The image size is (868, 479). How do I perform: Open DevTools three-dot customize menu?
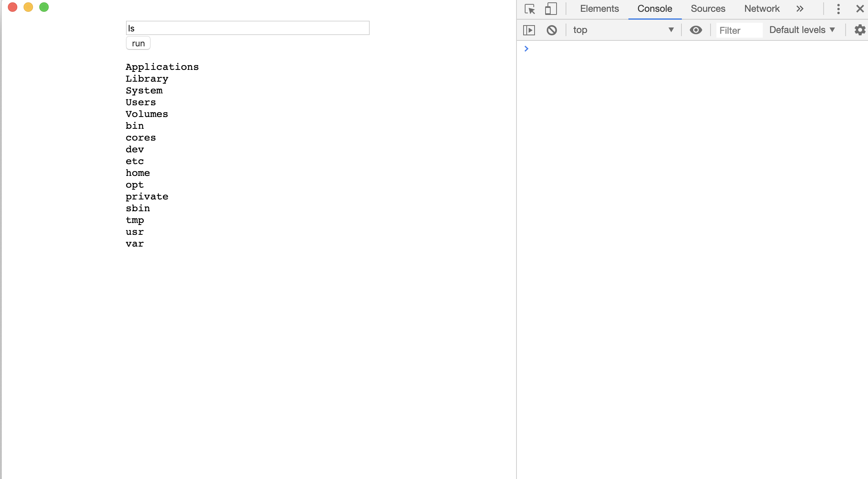click(x=839, y=9)
